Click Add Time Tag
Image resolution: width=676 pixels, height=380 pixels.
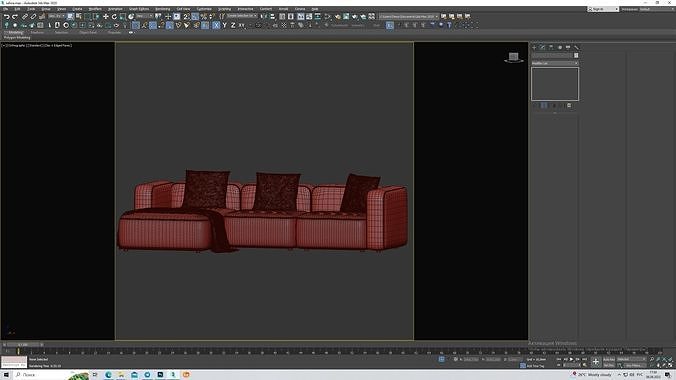[535, 366]
